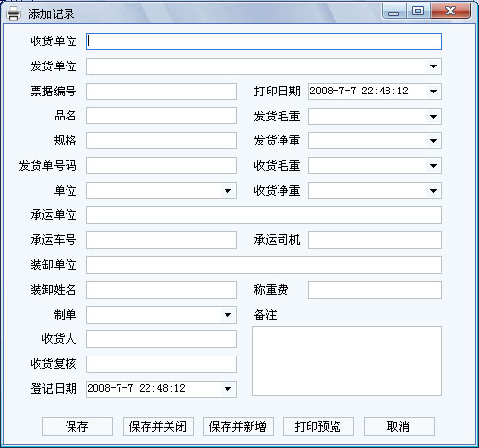Screen dimensions: 479x448
Task: Open the 登记日期 date dropdown
Action: coord(227,389)
